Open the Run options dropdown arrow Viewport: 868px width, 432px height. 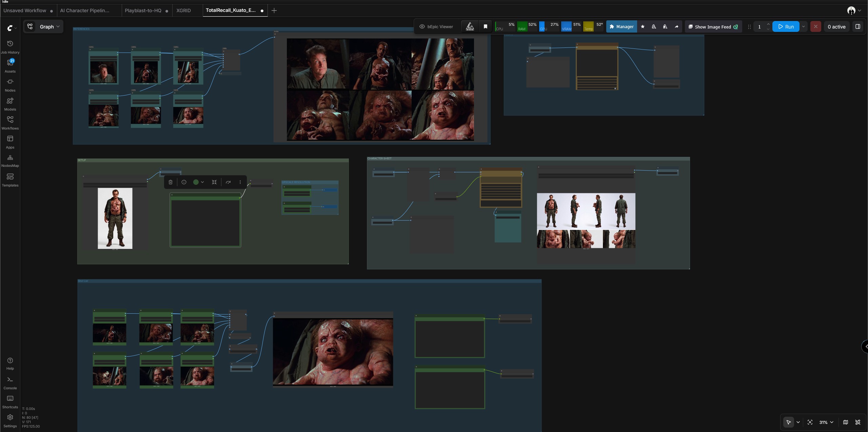(803, 27)
